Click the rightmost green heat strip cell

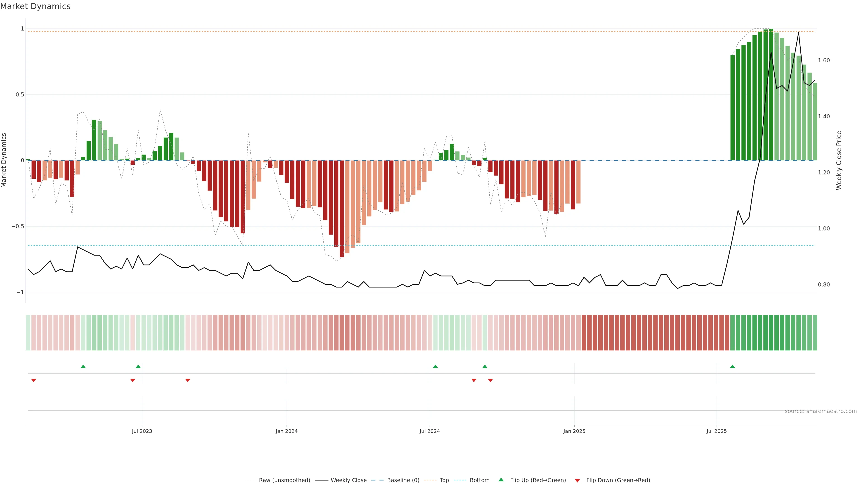[x=815, y=332]
